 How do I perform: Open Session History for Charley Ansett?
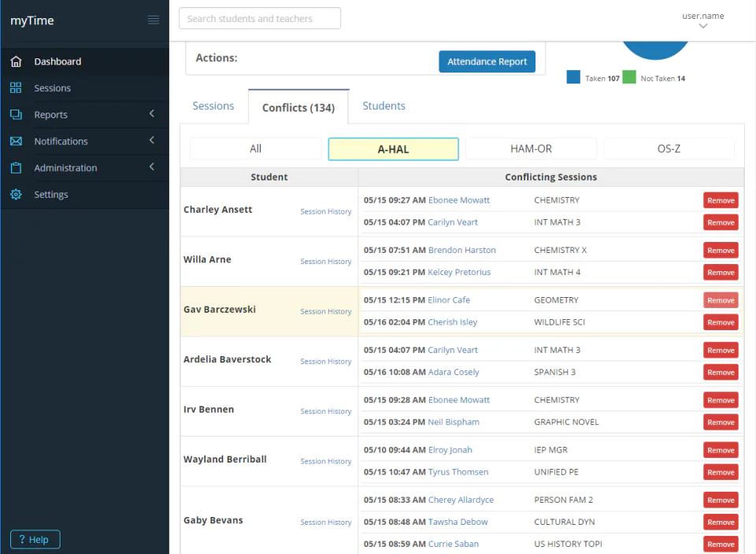(325, 211)
